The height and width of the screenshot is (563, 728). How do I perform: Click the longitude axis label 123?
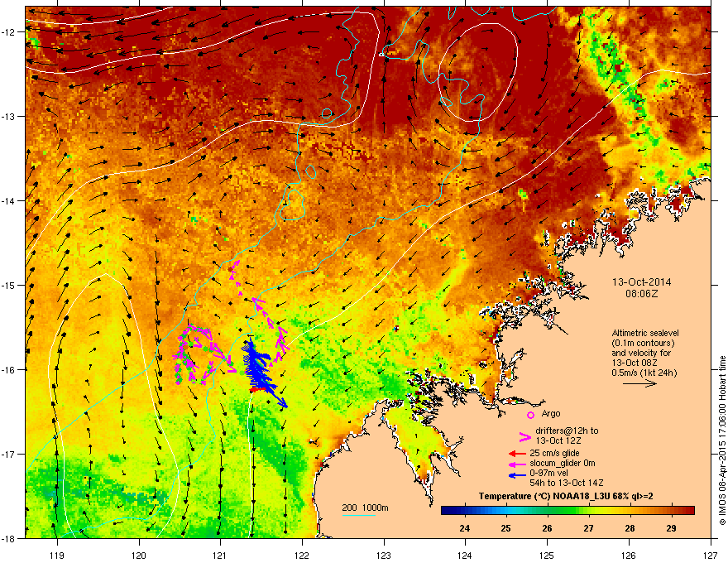(384, 555)
